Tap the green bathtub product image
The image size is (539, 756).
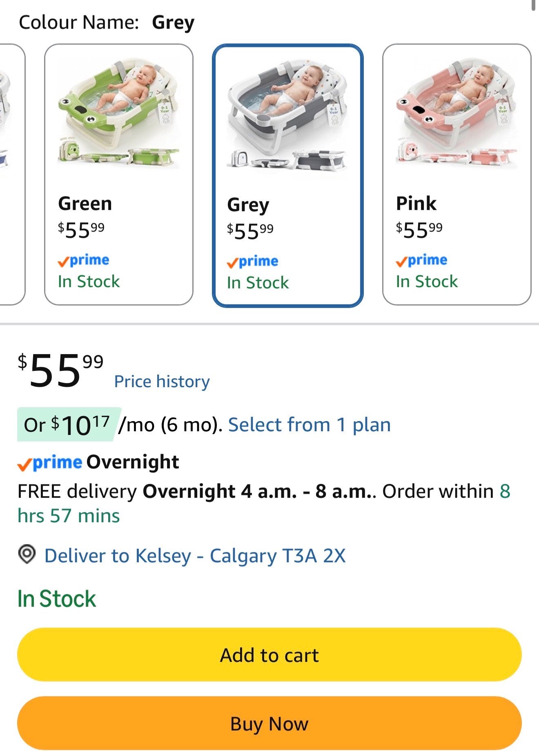coord(119,112)
